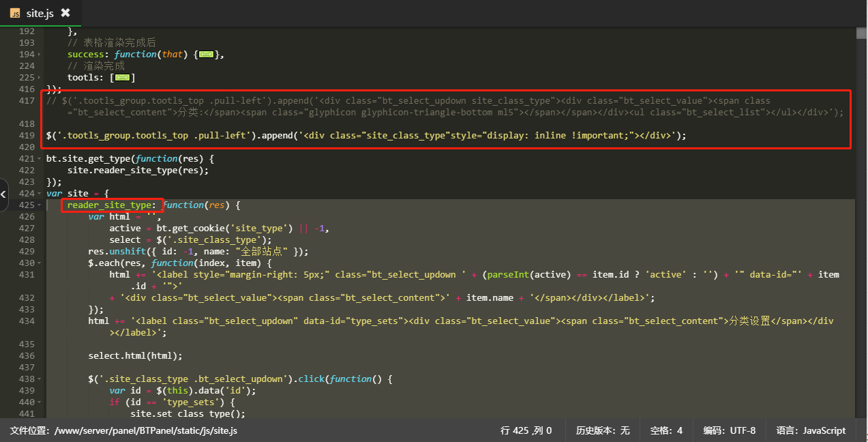This screenshot has height=442, width=868.
Task: Click 行 425 ,列 0 cursor position indicator
Action: click(x=526, y=431)
